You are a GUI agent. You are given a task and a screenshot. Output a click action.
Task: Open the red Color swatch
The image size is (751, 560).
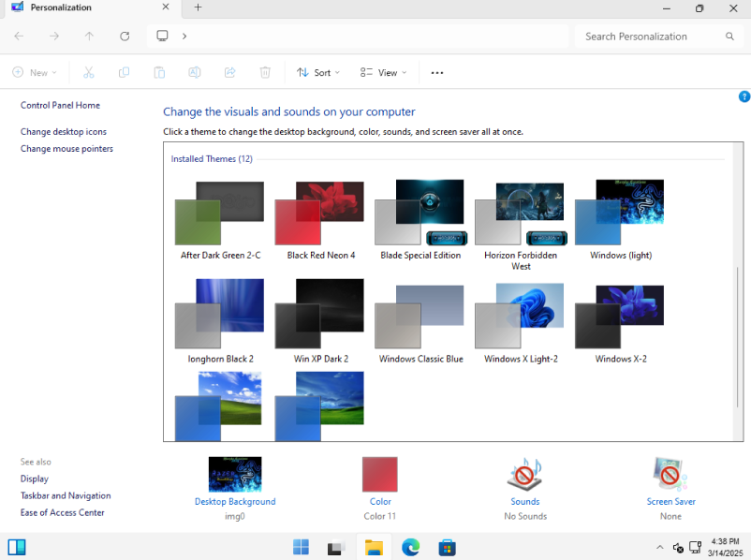(380, 474)
